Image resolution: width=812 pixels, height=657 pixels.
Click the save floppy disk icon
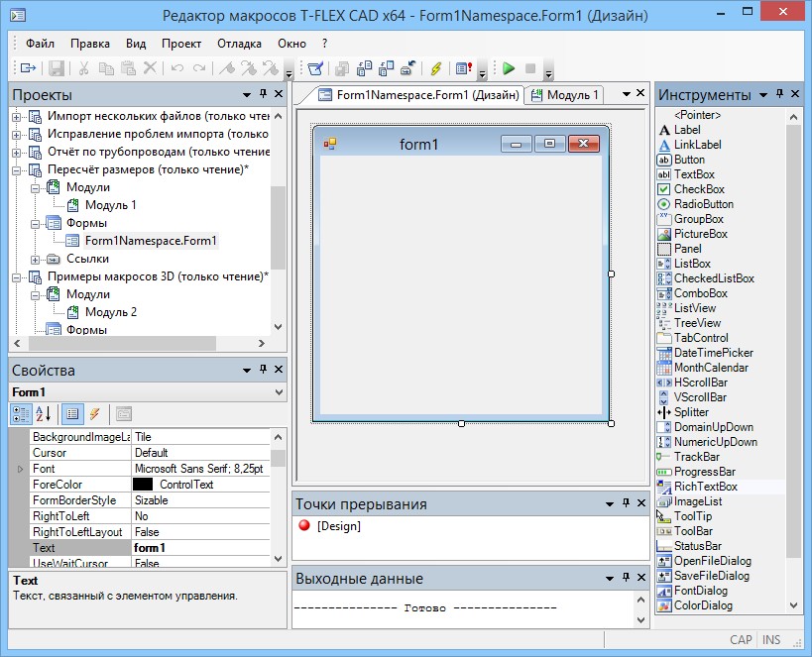56,67
